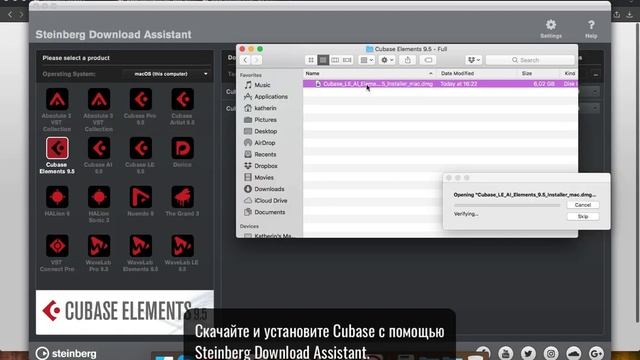The image size is (640, 360).
Task: Click the browser download icon at top right
Action: click(x=630, y=15)
